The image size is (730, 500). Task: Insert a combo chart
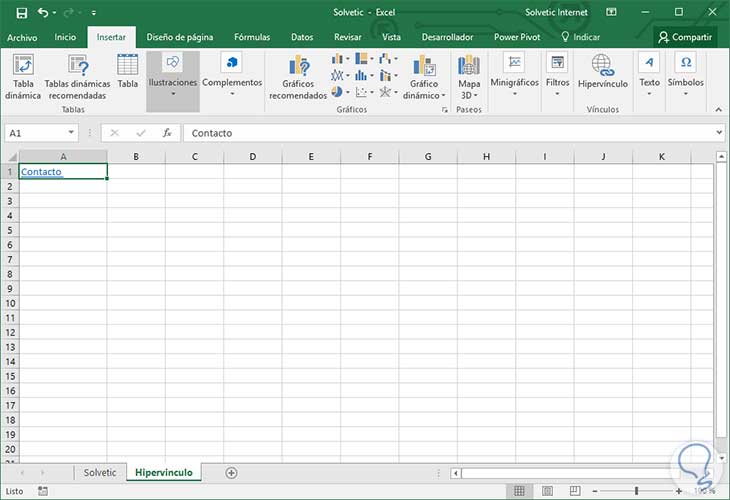point(388,75)
